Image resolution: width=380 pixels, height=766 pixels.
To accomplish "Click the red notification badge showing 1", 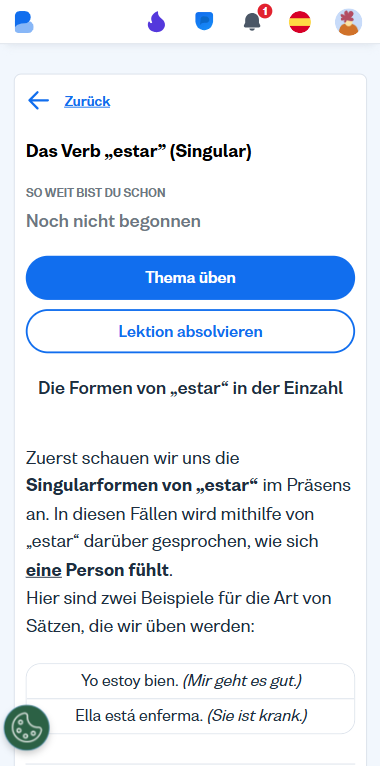I will tap(265, 11).
